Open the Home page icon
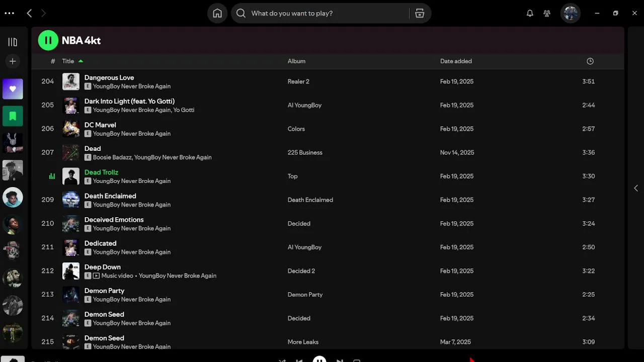644x362 pixels. (x=217, y=13)
